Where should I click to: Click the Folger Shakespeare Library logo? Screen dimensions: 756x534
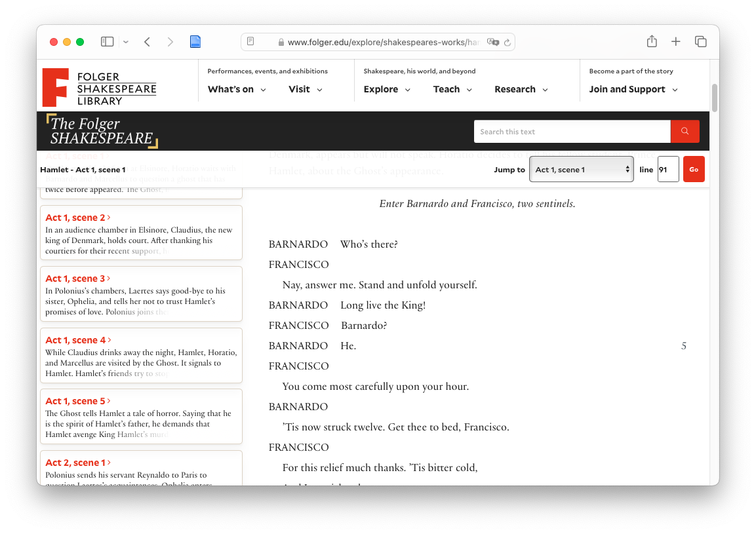pyautogui.click(x=100, y=88)
